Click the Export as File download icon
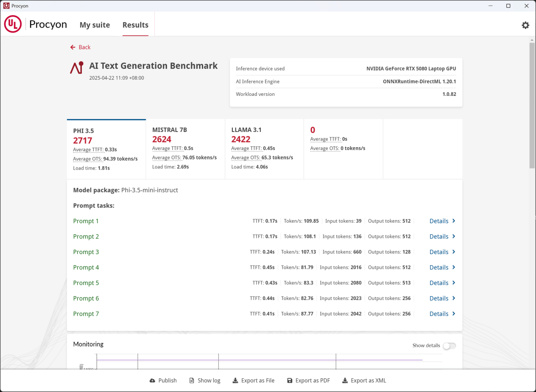 tap(235, 381)
